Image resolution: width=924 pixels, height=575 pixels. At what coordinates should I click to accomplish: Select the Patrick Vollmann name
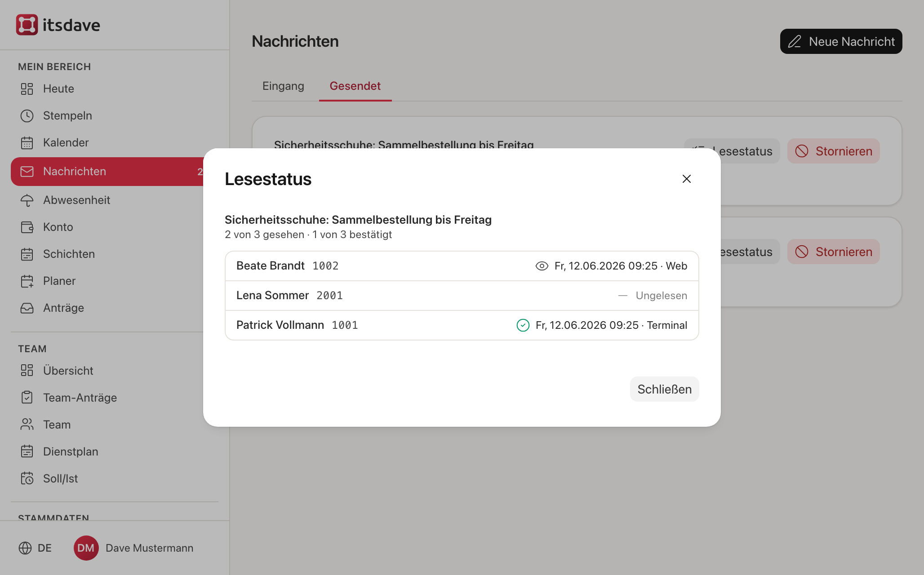(x=280, y=325)
